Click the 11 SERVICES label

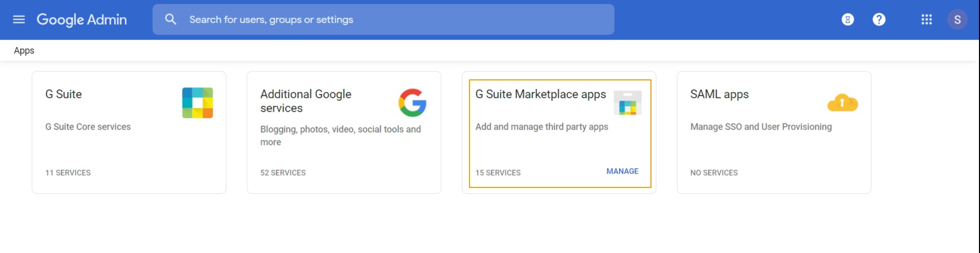tap(68, 173)
